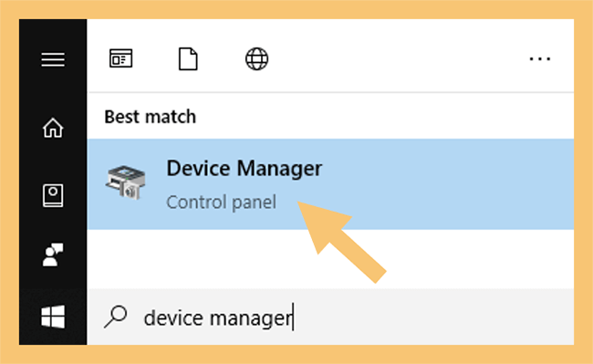This screenshot has width=593, height=364.
Task: Expand the hamburger menu in the sidebar
Action: point(53,59)
